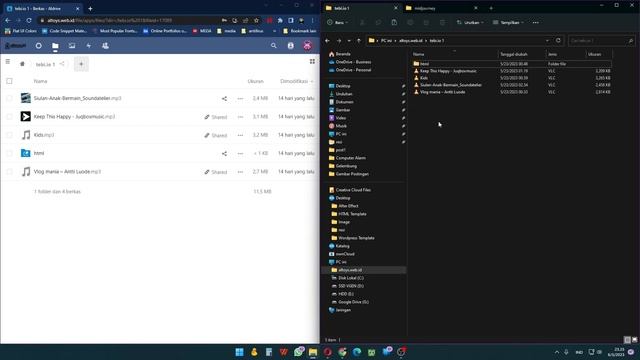This screenshot has height=360, width=640.
Task: Select OneDrive - Personal in Explorer sidebar
Action: [353, 70]
